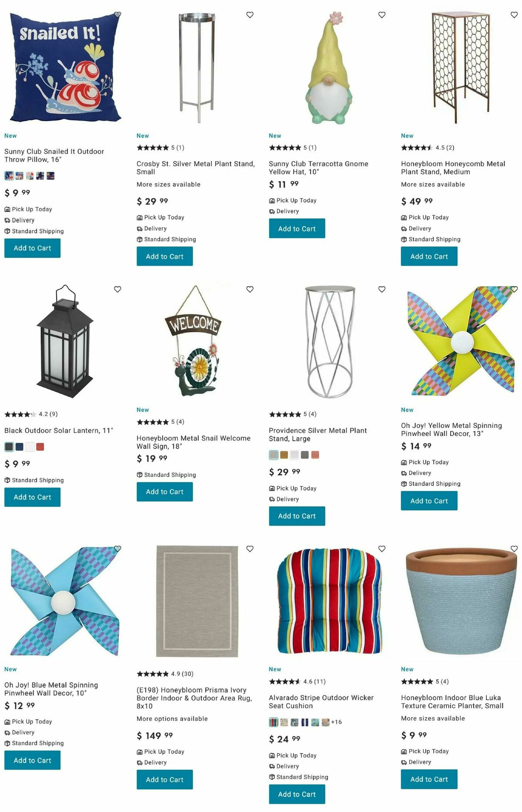This screenshot has width=522, height=812.
Task: Save Black Outdoor Solar Lantern to favorites
Action: coord(117,289)
